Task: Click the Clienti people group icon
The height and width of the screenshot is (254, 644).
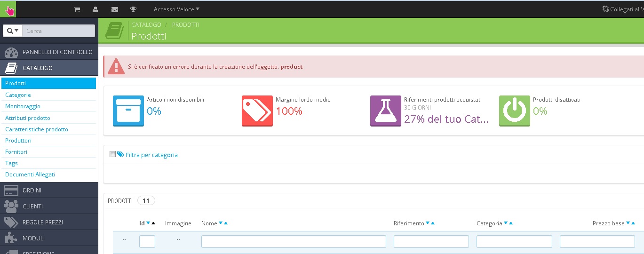Action: pyautogui.click(x=11, y=206)
